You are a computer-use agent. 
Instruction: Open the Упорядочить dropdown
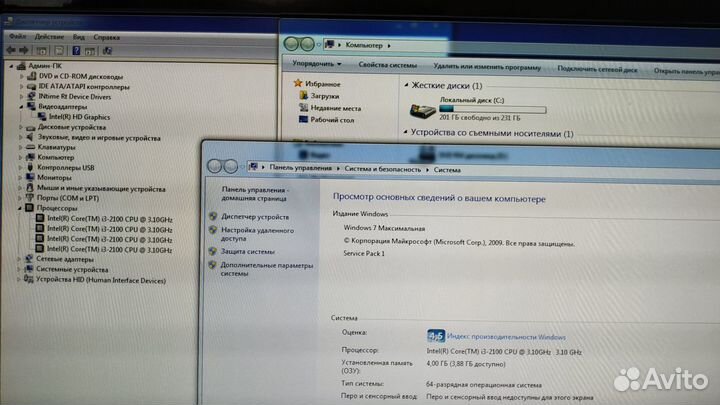click(x=317, y=63)
